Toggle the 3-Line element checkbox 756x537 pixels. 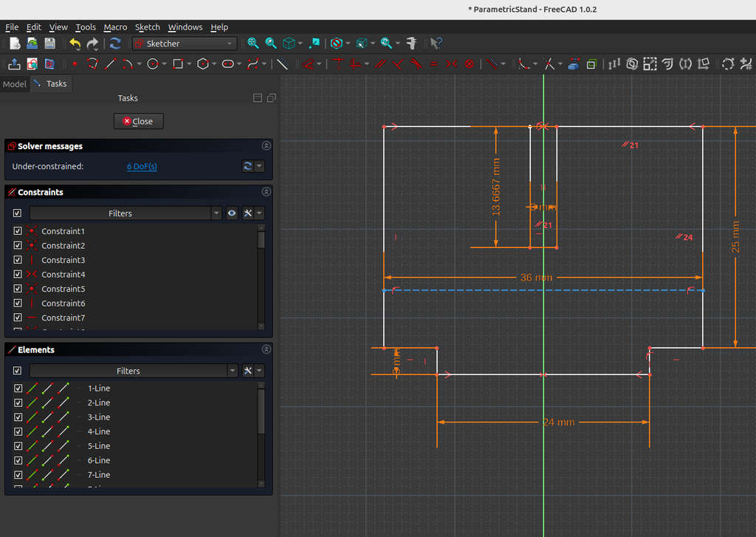(18, 417)
